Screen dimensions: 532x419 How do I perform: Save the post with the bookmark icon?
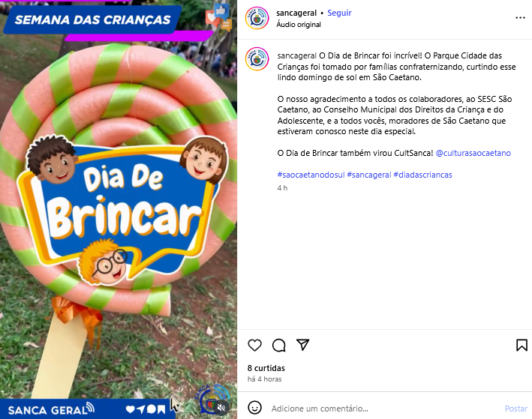[521, 345]
